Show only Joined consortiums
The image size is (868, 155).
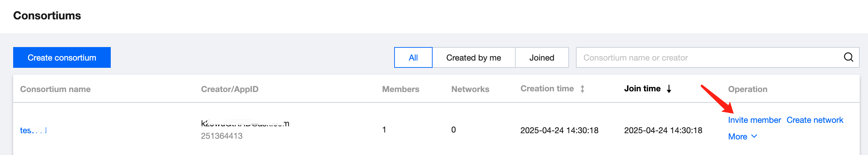point(542,57)
